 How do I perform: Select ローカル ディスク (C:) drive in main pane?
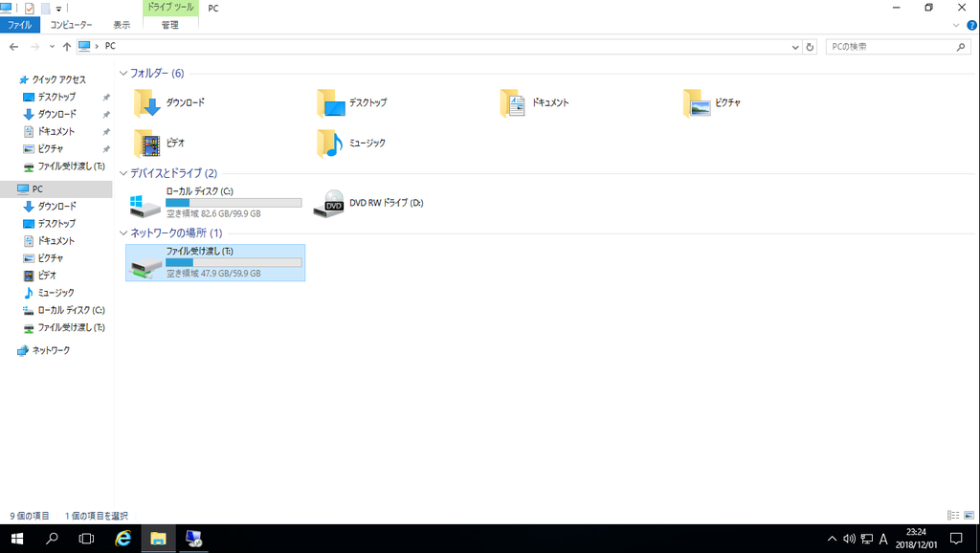coord(215,203)
